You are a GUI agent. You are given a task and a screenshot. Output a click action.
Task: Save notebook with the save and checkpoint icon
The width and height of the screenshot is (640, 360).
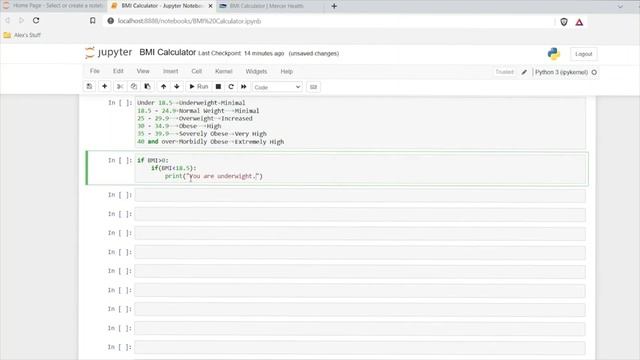pyautogui.click(x=89, y=87)
